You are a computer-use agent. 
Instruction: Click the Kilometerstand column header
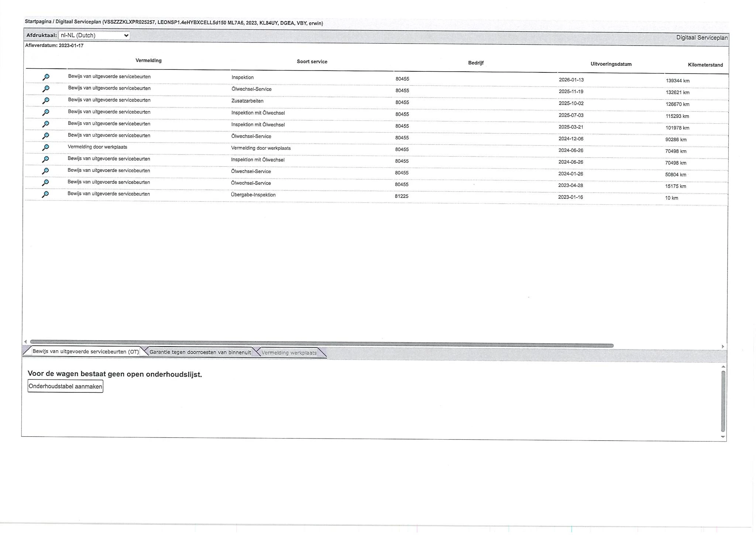705,65
